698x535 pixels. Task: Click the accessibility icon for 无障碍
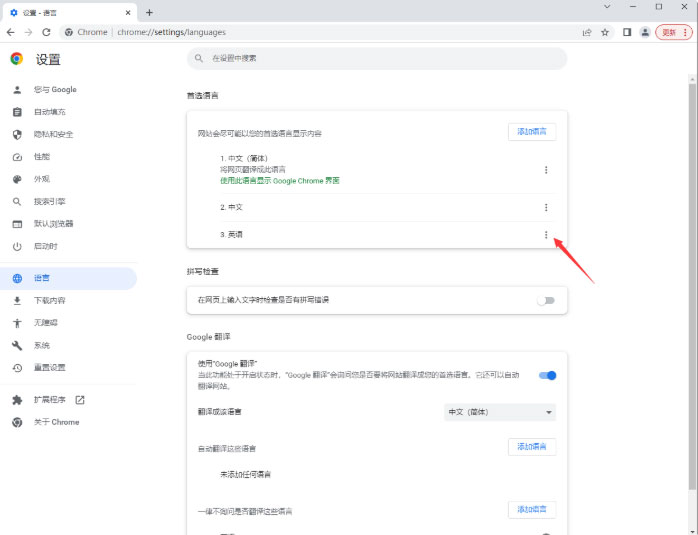17,323
